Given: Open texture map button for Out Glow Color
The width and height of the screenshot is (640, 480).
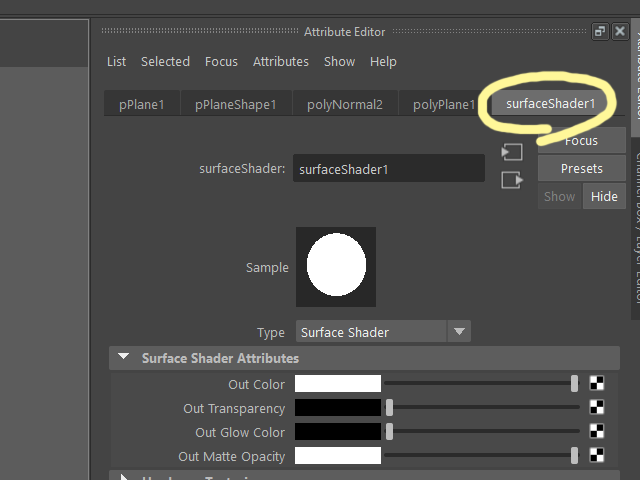Looking at the screenshot, I should pos(597,431).
